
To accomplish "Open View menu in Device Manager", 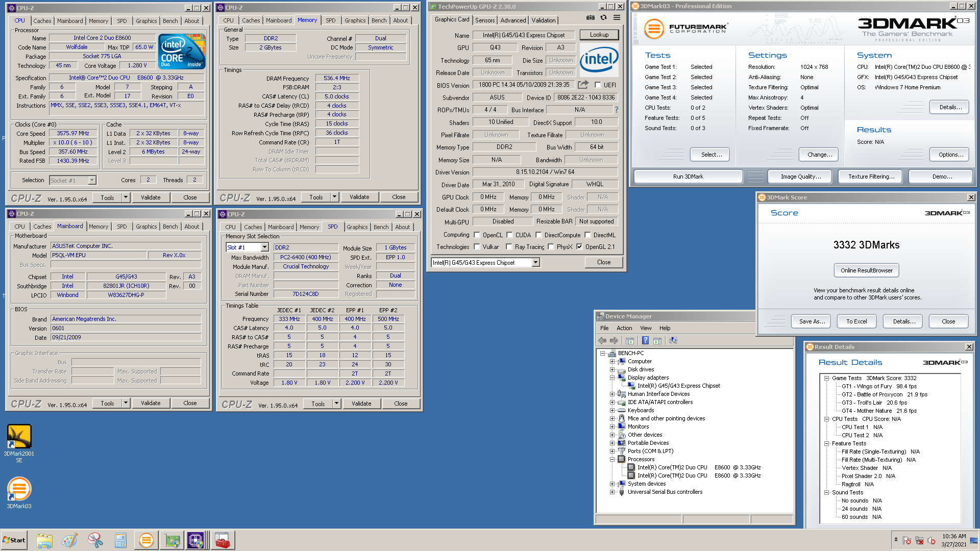I will [x=646, y=328].
